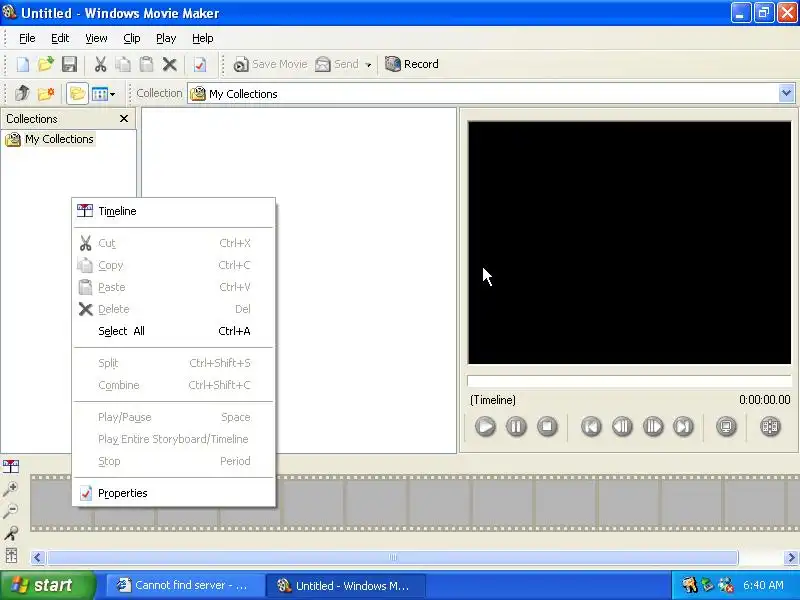Click the Split Clip button
Image resolution: width=800 pixels, height=600 pixels.
(x=770, y=427)
